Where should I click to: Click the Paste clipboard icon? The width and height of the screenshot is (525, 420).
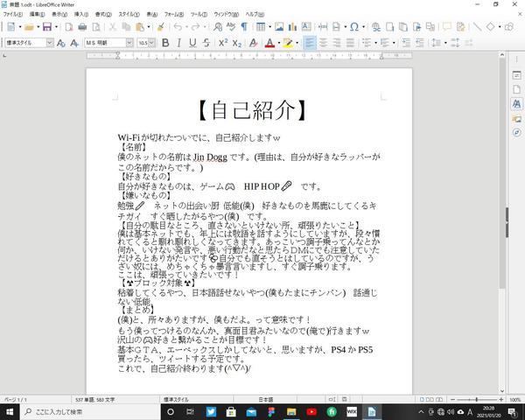click(x=140, y=27)
